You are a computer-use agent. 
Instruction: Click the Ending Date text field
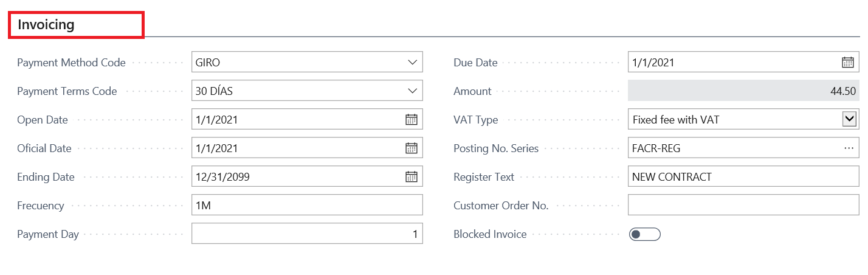[295, 177]
